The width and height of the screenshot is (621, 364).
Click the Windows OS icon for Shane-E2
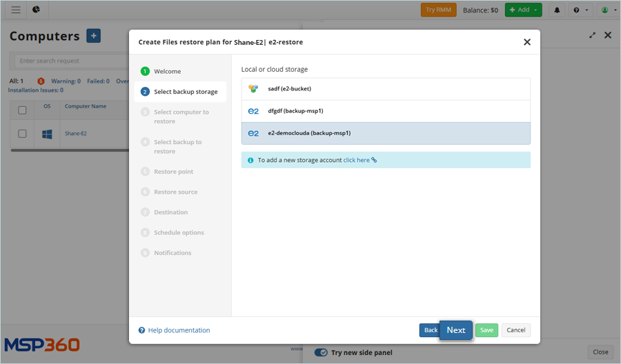pyautogui.click(x=47, y=134)
